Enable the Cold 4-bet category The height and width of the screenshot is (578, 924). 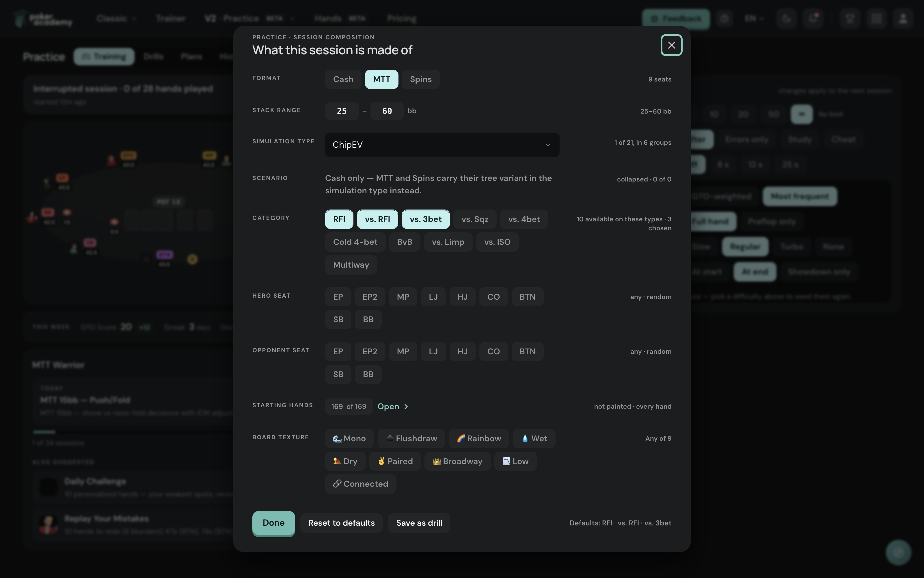[355, 242]
